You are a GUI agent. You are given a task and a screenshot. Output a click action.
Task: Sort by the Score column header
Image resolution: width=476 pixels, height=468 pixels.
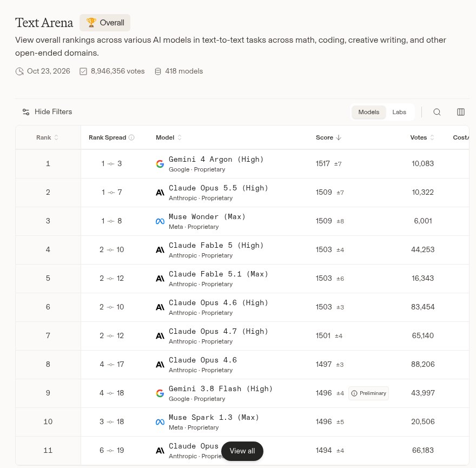328,137
